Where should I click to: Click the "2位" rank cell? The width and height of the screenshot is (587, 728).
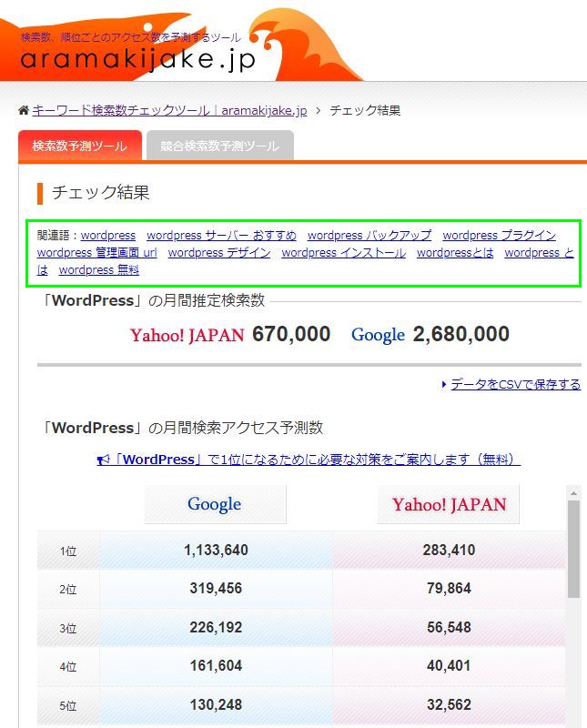point(68,589)
